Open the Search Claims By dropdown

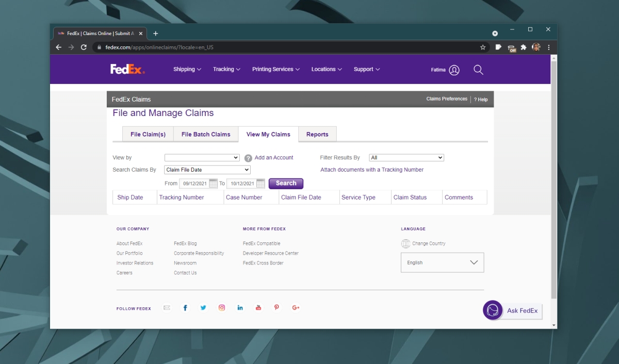coord(207,170)
